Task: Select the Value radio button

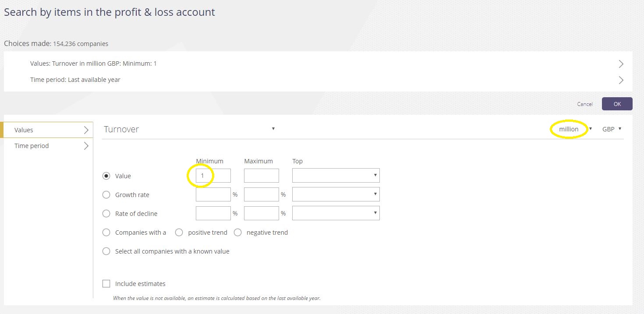Action: pyautogui.click(x=106, y=176)
